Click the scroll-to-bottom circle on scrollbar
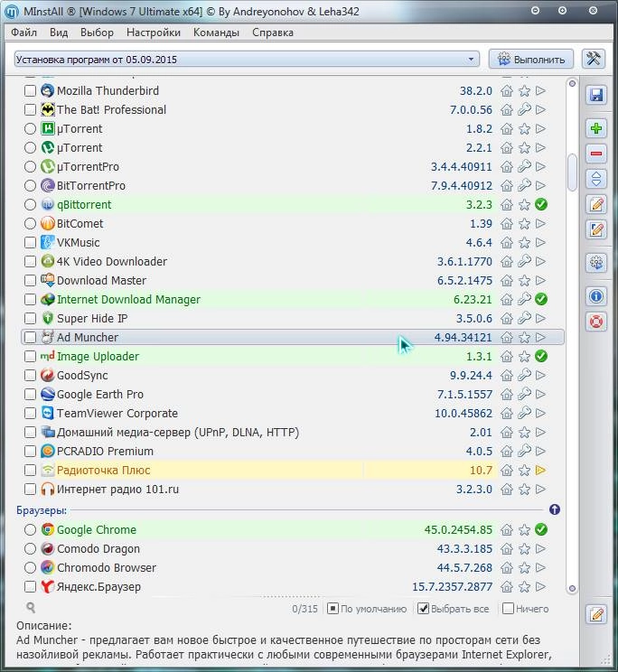The width and height of the screenshot is (618, 672). [x=572, y=588]
